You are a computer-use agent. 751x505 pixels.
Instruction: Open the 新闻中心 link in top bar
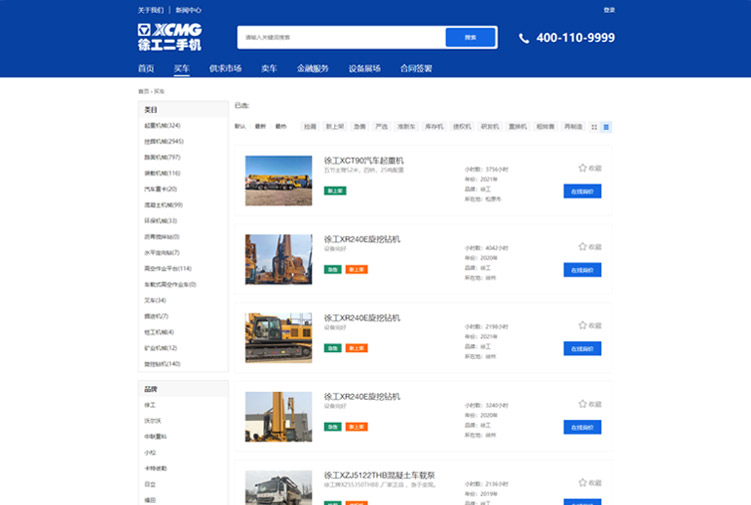(x=188, y=10)
